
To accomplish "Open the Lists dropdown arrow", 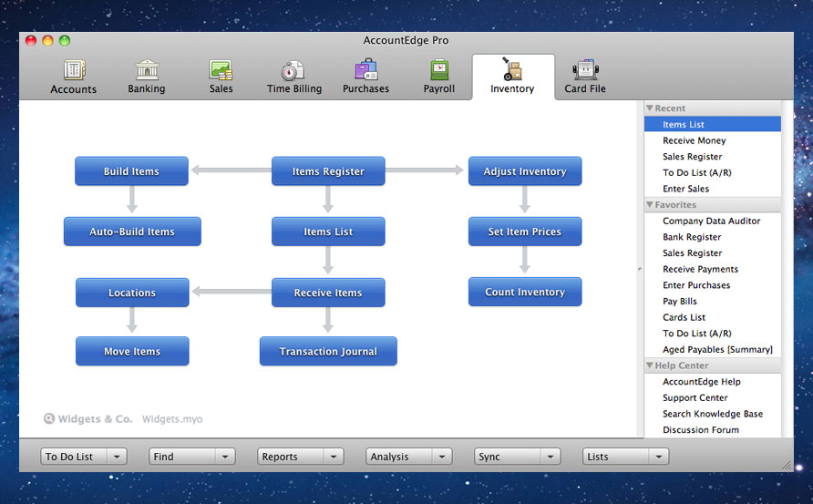I will 658,457.
